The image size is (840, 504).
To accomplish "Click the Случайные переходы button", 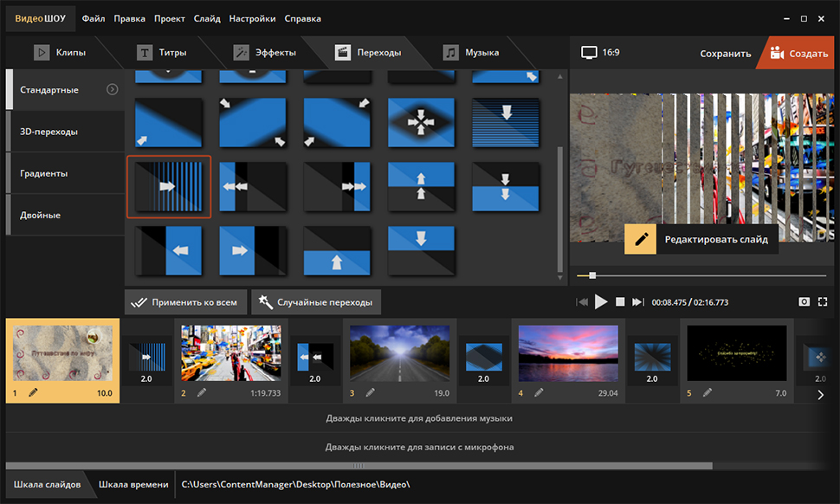I will [316, 302].
